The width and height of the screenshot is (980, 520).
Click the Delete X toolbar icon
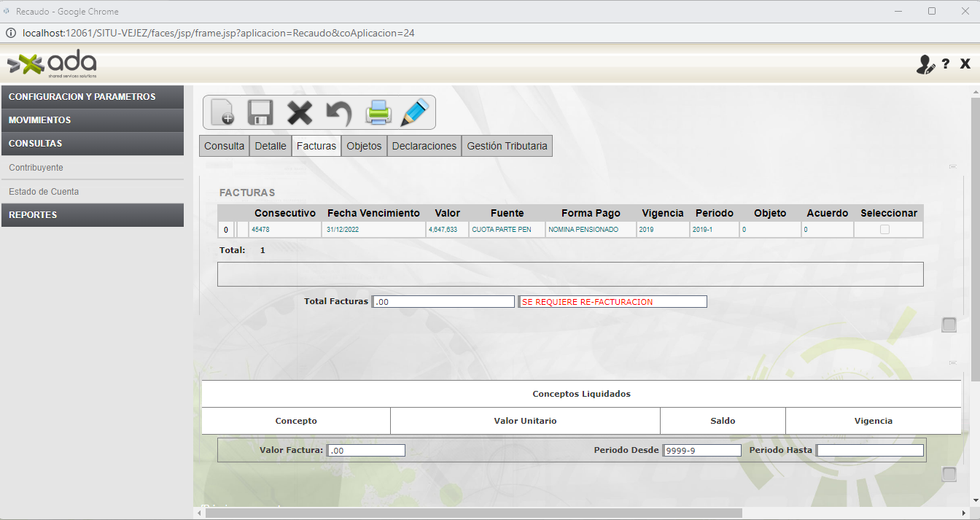point(299,112)
